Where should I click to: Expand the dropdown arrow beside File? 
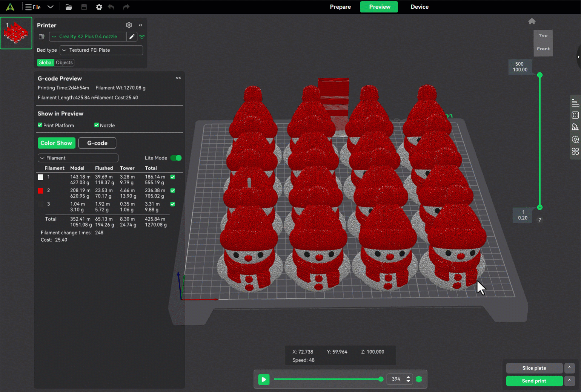tap(51, 7)
